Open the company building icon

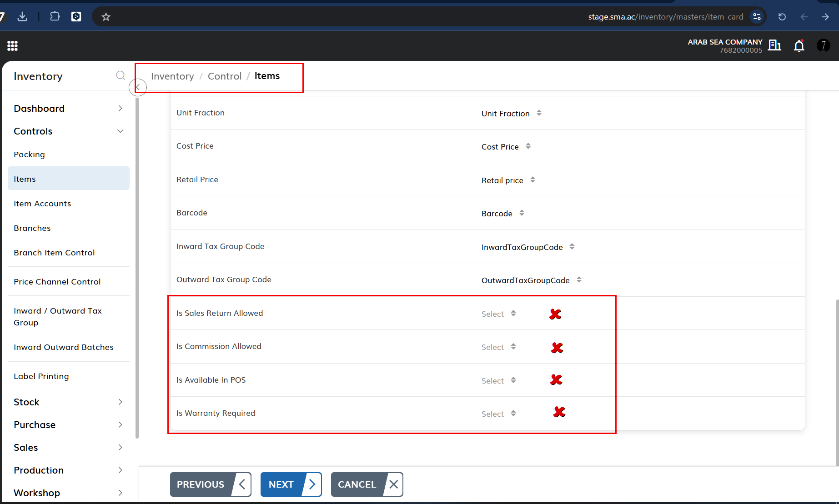(x=774, y=45)
